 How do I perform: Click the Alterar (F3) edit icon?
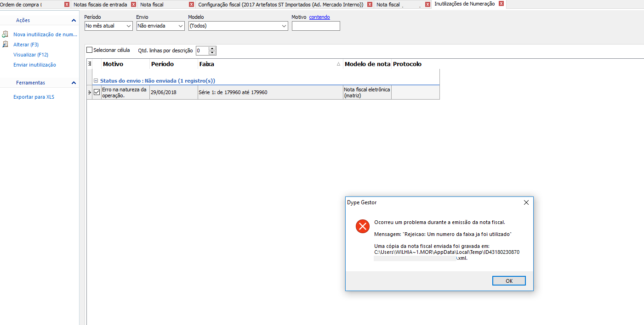(x=5, y=45)
